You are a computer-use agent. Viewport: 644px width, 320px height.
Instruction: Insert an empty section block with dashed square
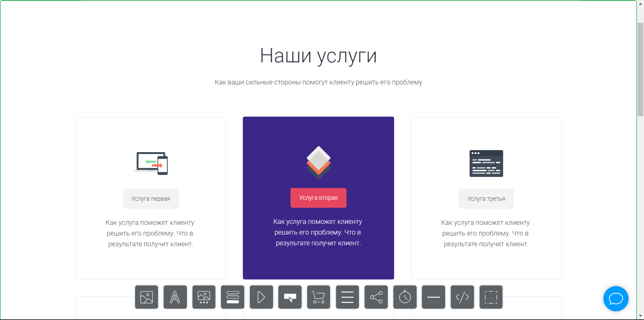click(491, 297)
